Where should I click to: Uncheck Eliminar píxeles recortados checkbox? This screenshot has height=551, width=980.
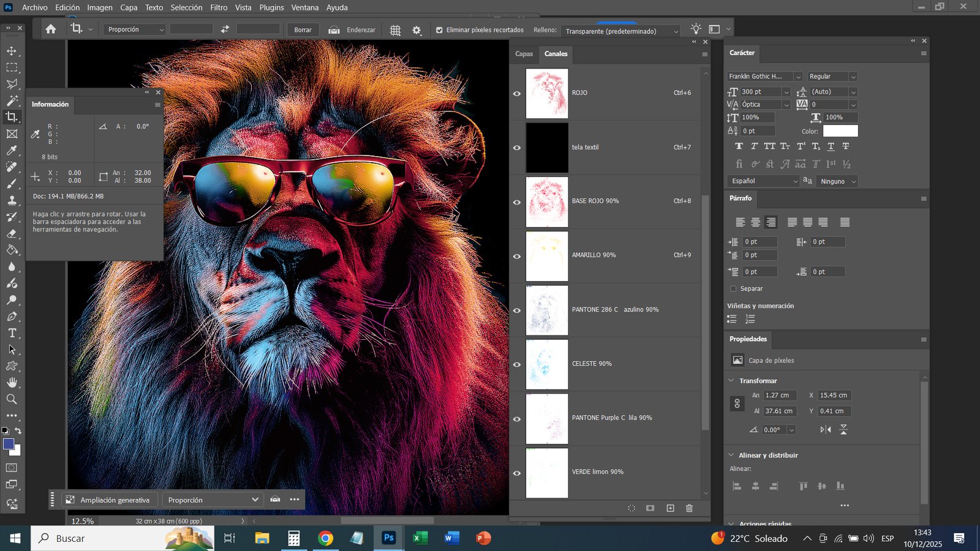pos(439,30)
